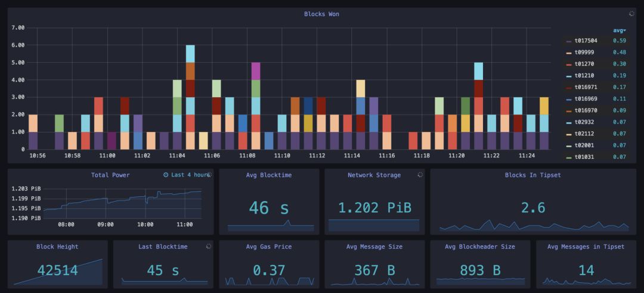Open the Block Height panel title menu
Viewport: 644px width, 293px height.
click(x=57, y=246)
